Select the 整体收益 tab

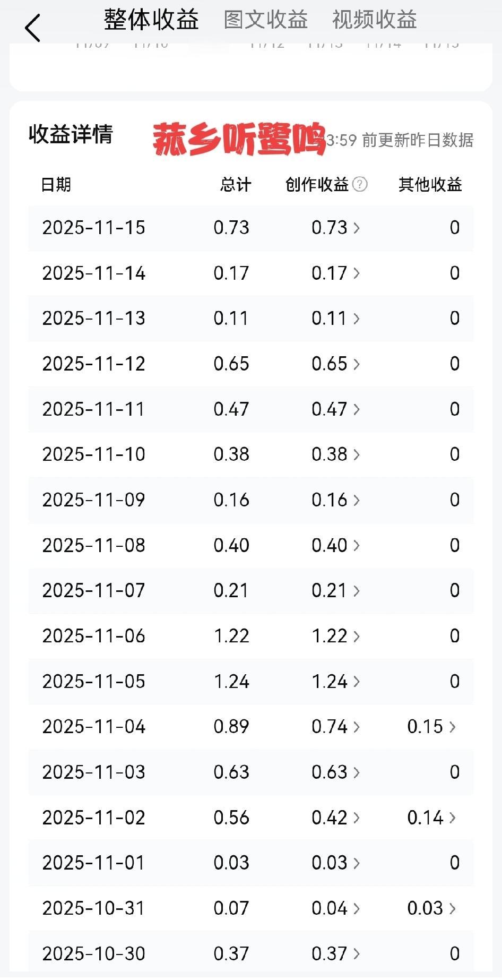151,20
